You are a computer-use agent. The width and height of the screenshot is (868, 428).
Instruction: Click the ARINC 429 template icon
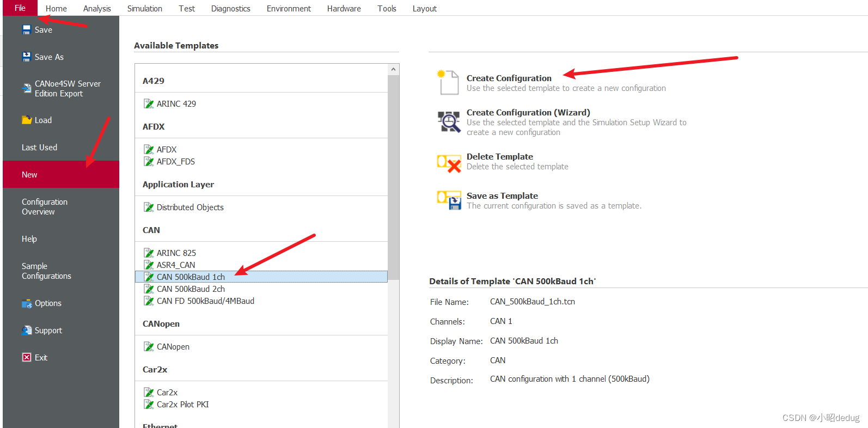149,103
